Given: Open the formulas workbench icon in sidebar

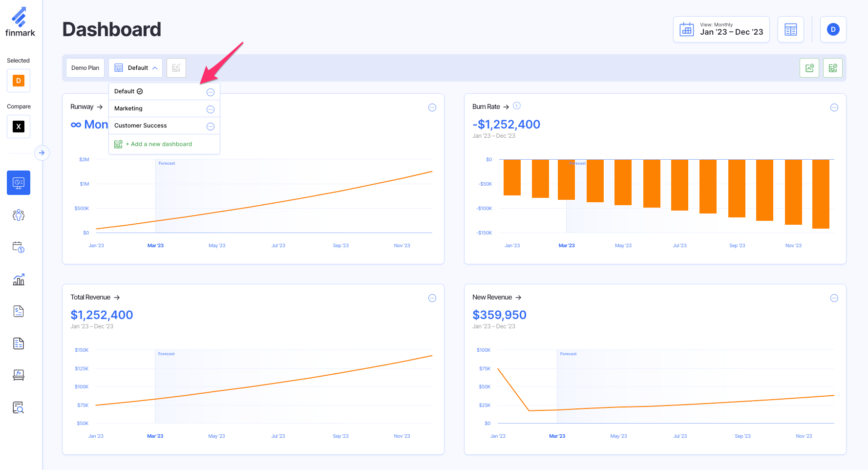Looking at the screenshot, I should click(x=18, y=375).
